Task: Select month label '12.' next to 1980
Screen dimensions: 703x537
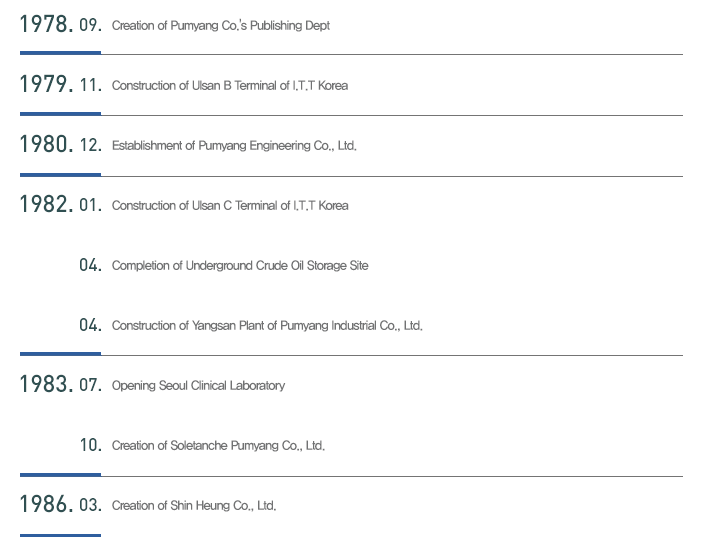Action: click(91, 145)
